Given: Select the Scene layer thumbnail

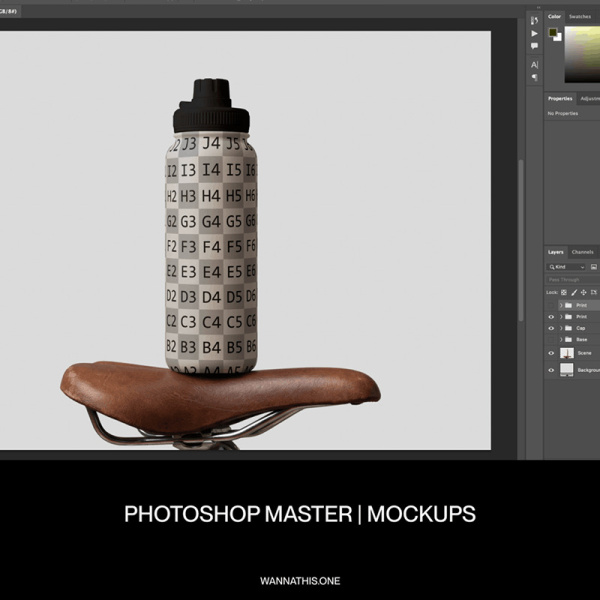Looking at the screenshot, I should point(567,353).
